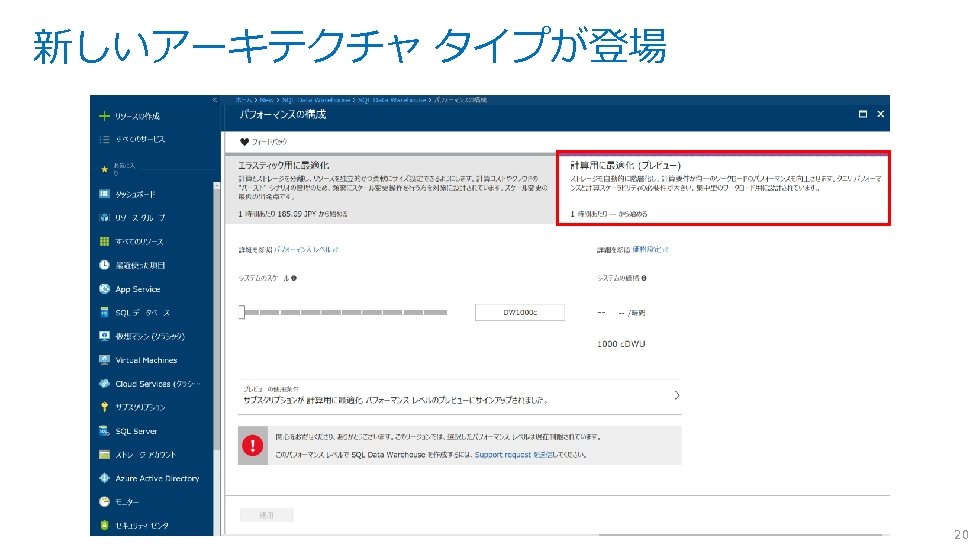Image resolution: width=979 pixels, height=551 pixels.
Task: Click the Resource groups cube icon
Action: point(104,218)
